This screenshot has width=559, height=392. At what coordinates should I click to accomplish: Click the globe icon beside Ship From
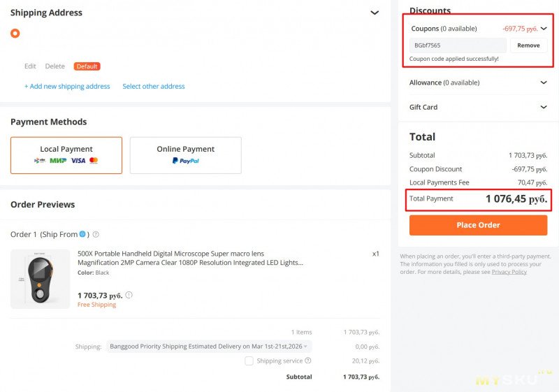82,234
